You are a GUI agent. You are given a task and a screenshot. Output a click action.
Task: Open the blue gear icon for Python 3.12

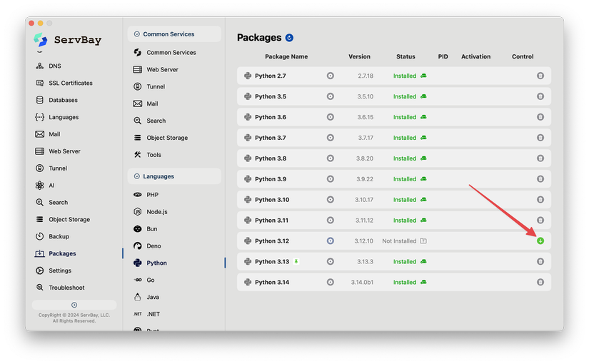tap(330, 241)
